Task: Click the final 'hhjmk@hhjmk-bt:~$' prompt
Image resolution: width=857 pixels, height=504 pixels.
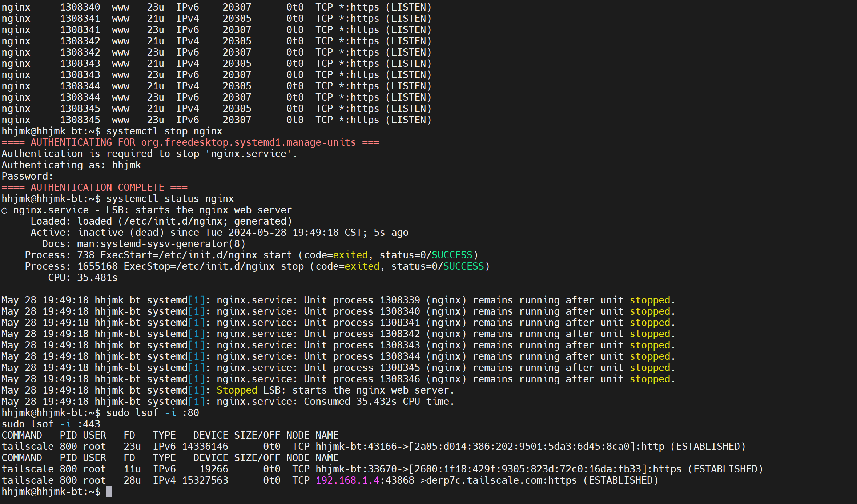Action: [x=51, y=492]
